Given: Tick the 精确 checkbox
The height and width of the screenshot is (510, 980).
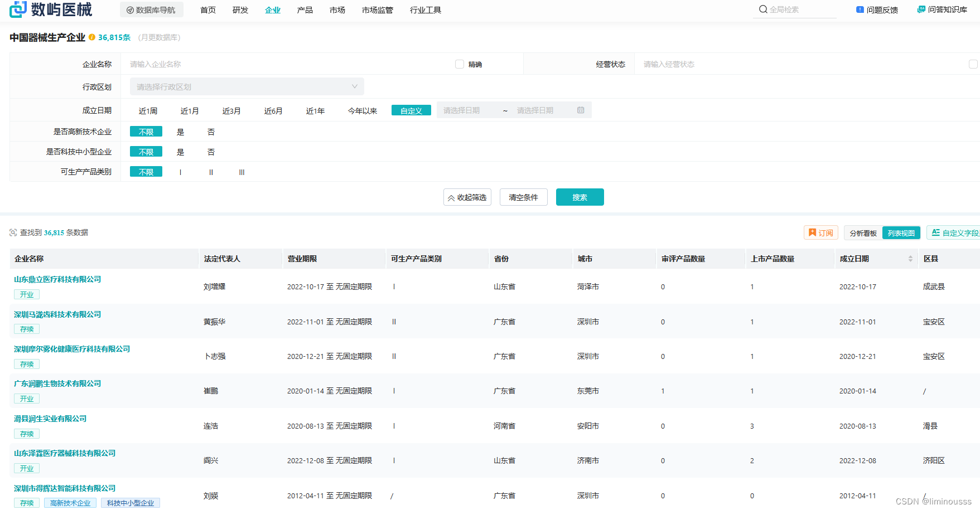Looking at the screenshot, I should coord(460,64).
